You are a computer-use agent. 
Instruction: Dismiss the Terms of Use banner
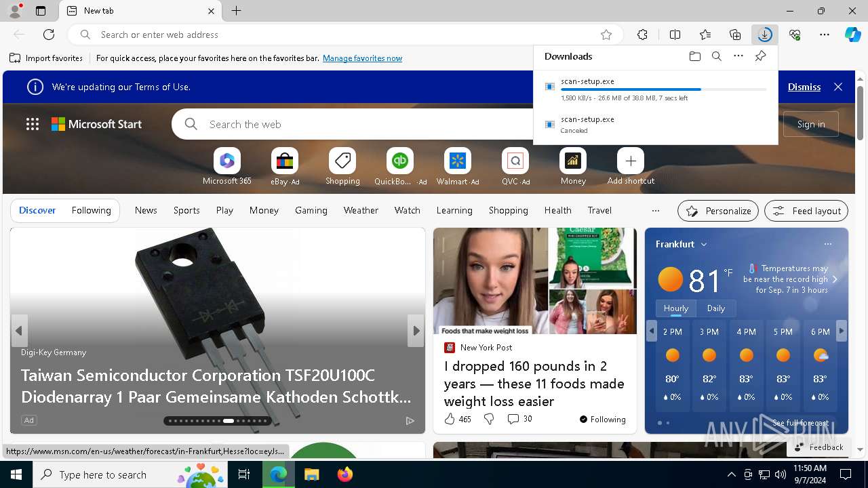coord(804,87)
